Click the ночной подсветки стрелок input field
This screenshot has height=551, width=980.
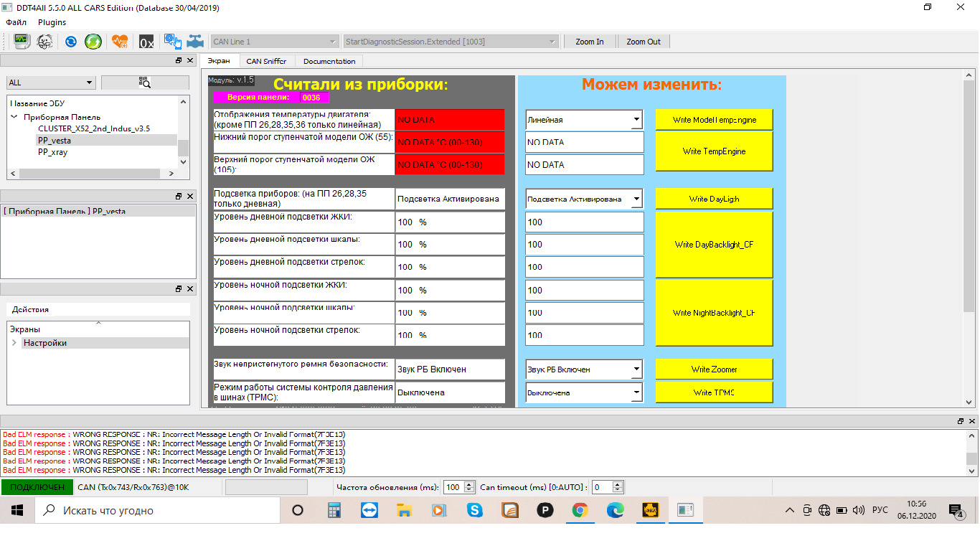(584, 335)
